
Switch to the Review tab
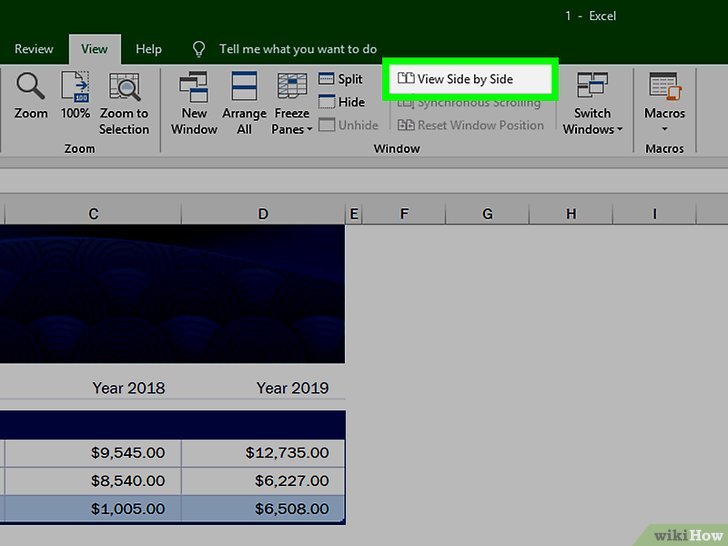(34, 49)
